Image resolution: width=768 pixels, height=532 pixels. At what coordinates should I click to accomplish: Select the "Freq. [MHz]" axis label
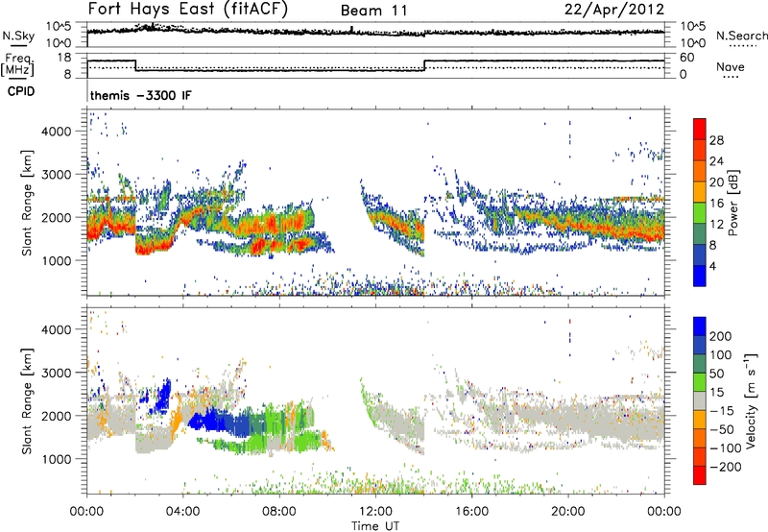17,65
